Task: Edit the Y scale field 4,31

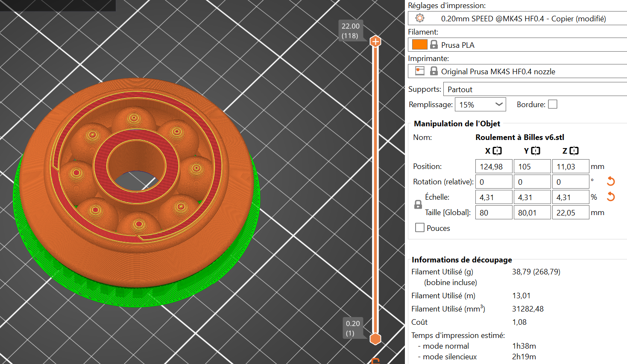Action: pos(532,197)
